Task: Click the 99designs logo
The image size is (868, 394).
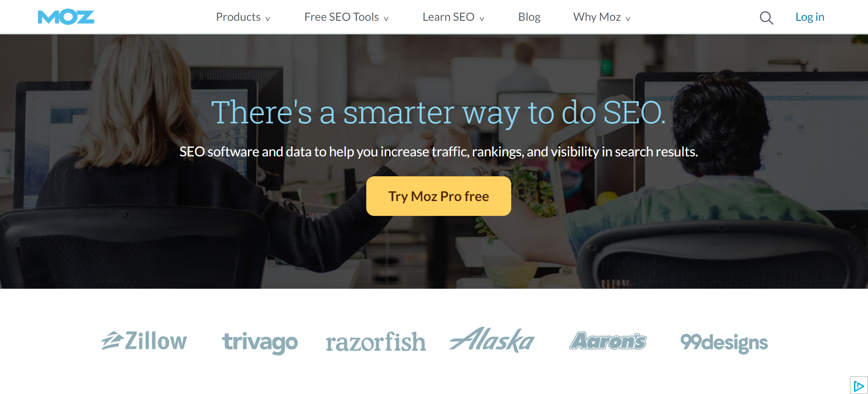Action: 724,342
